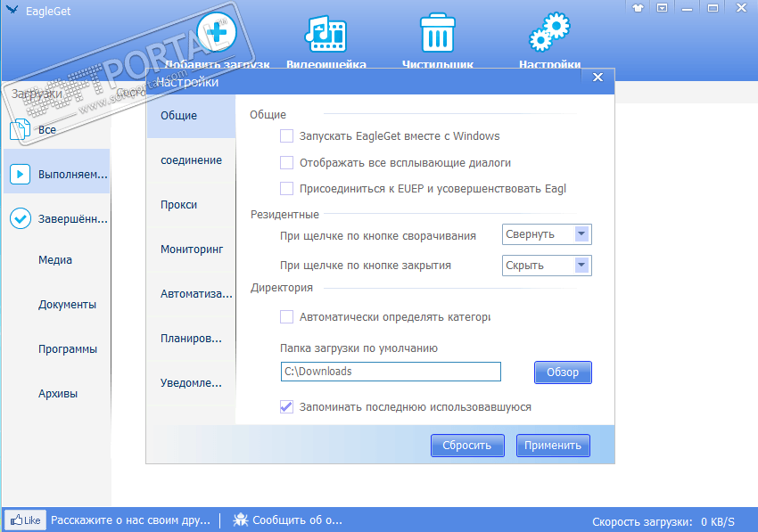Click the Все documents icon in sidebar

click(20, 129)
